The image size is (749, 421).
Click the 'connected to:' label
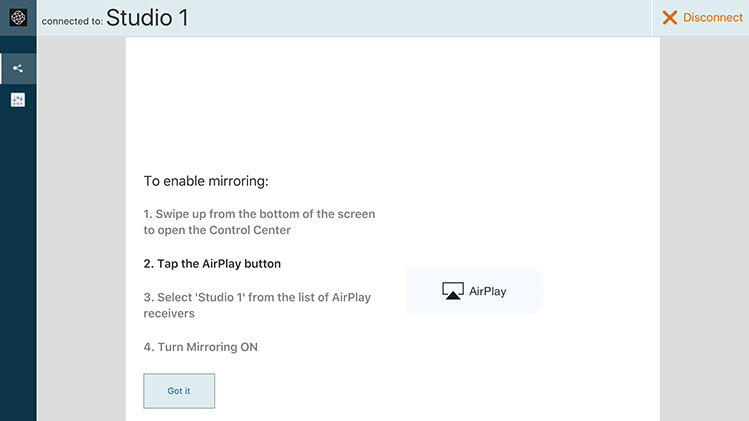(72, 22)
